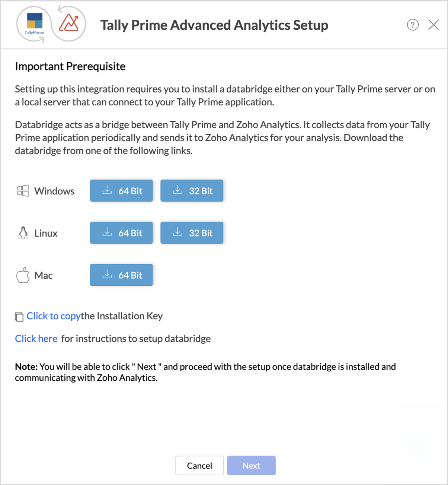448x485 pixels.
Task: Click the 'Important Prerequisite' heading
Action: point(70,66)
